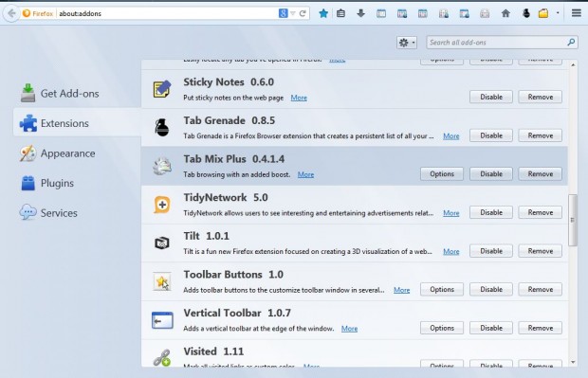Remove the Toolbar Buttons extension
Viewport: 588px width, 378px height.
(x=541, y=290)
